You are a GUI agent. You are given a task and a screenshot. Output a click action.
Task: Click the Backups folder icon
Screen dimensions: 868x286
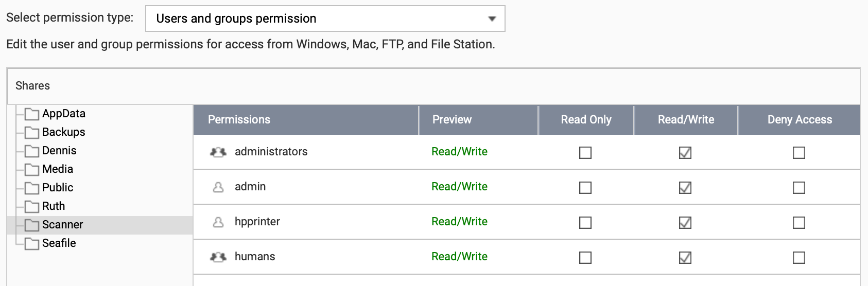click(32, 132)
